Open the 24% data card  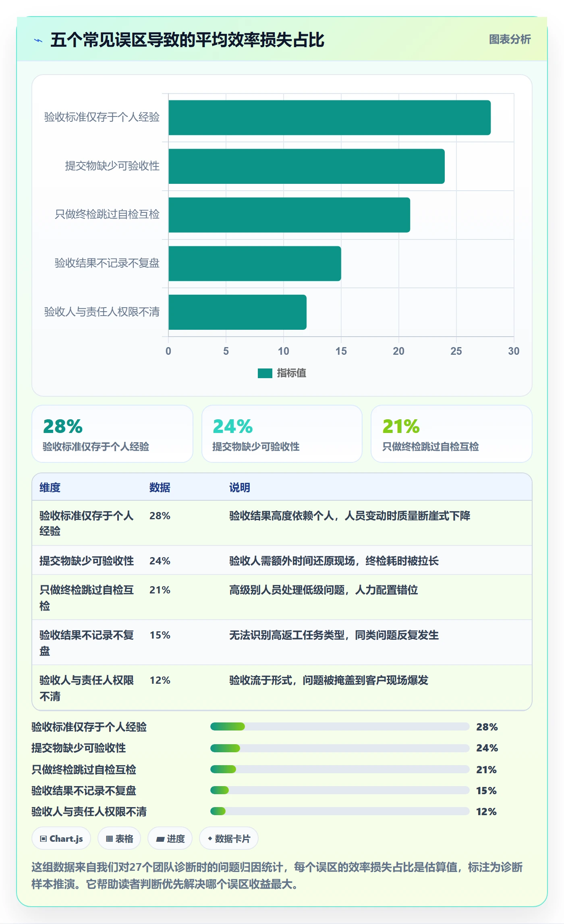tap(282, 434)
